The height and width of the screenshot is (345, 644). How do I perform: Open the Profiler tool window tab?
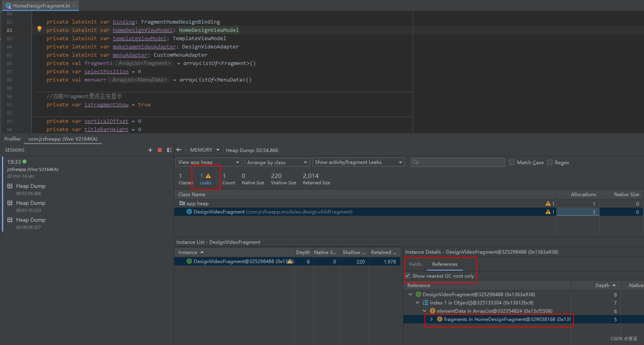coord(13,139)
